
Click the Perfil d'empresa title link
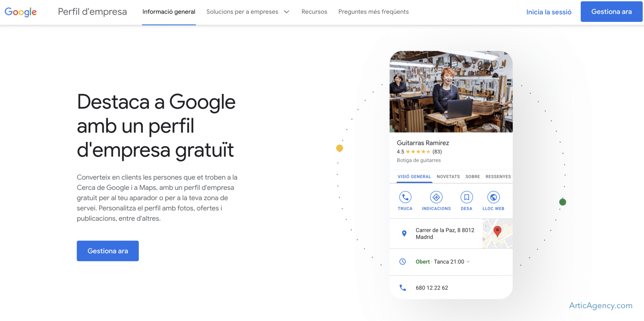point(92,12)
